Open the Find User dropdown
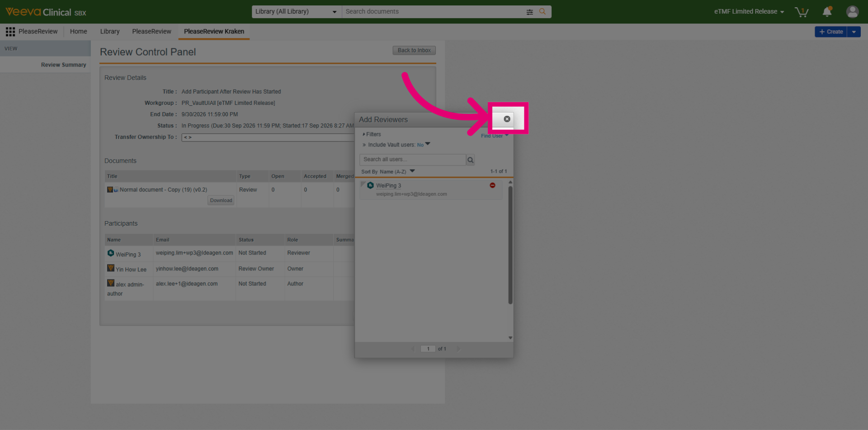 pos(495,136)
